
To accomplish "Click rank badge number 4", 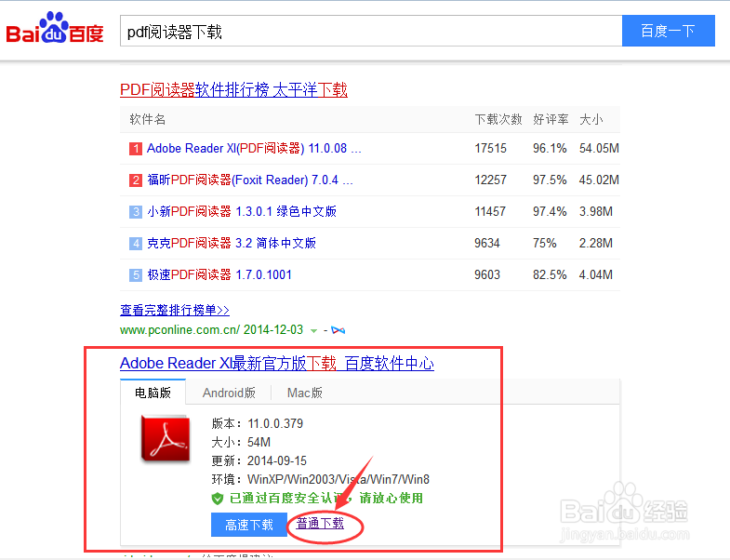I will pos(136,243).
